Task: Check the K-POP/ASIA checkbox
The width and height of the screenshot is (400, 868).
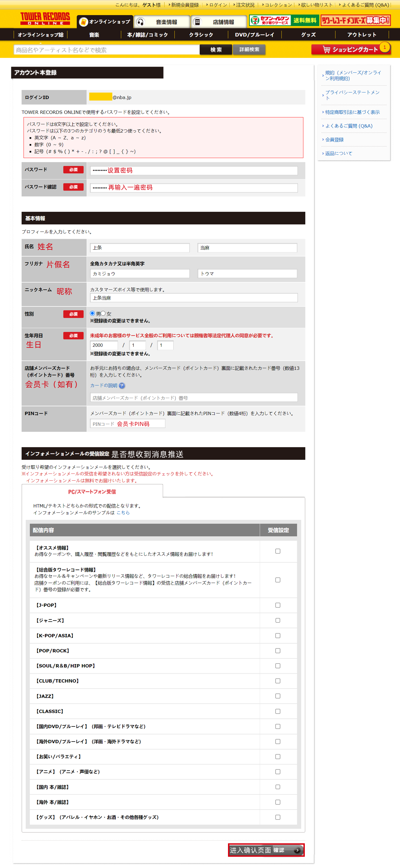Action: 278,635
